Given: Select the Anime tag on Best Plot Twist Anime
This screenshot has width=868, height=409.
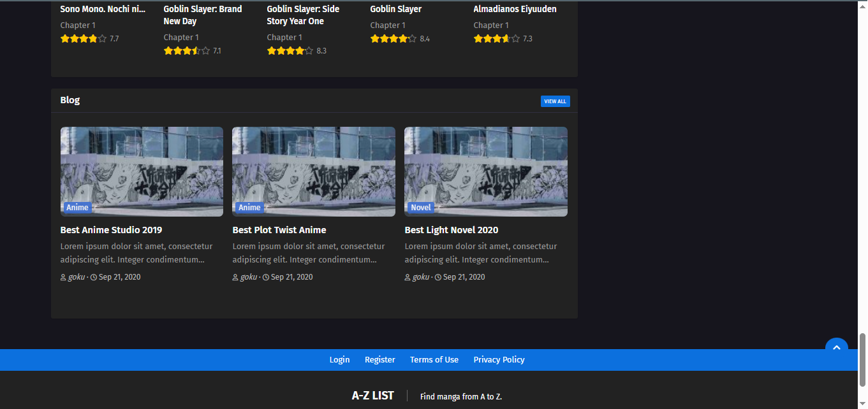Looking at the screenshot, I should [249, 208].
